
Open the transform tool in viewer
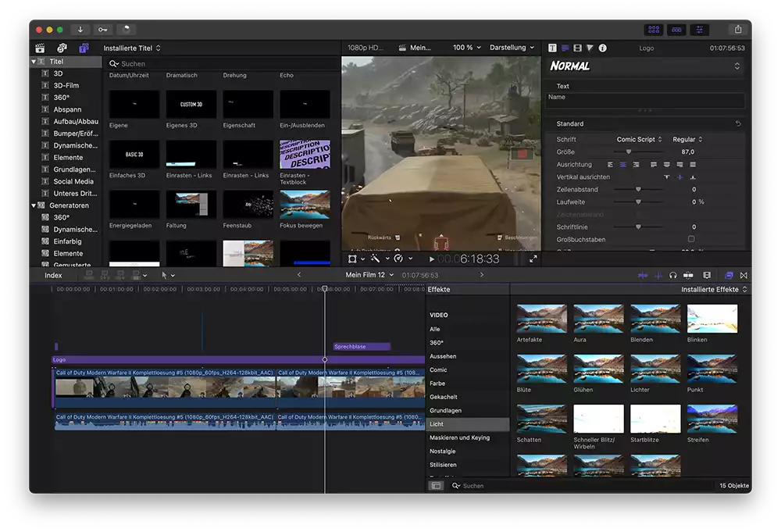pyautogui.click(x=352, y=259)
